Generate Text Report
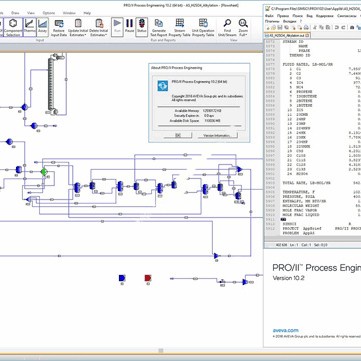The width and height of the screenshot is (361, 361). pyautogui.click(x=159, y=27)
